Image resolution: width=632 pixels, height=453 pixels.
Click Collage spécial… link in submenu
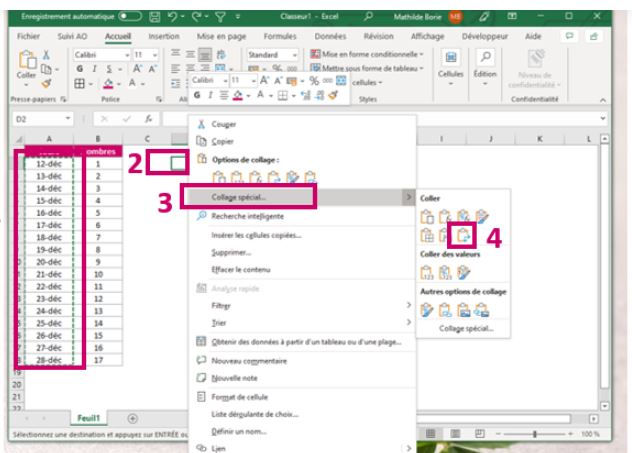(x=466, y=328)
